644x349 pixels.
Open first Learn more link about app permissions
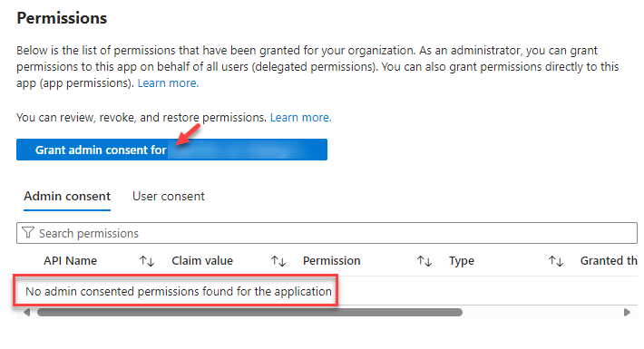click(x=168, y=83)
